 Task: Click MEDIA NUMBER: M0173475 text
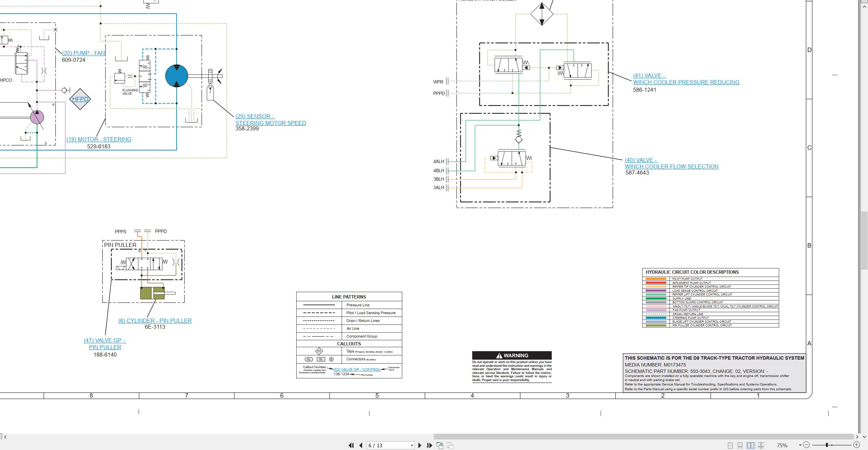click(655, 365)
